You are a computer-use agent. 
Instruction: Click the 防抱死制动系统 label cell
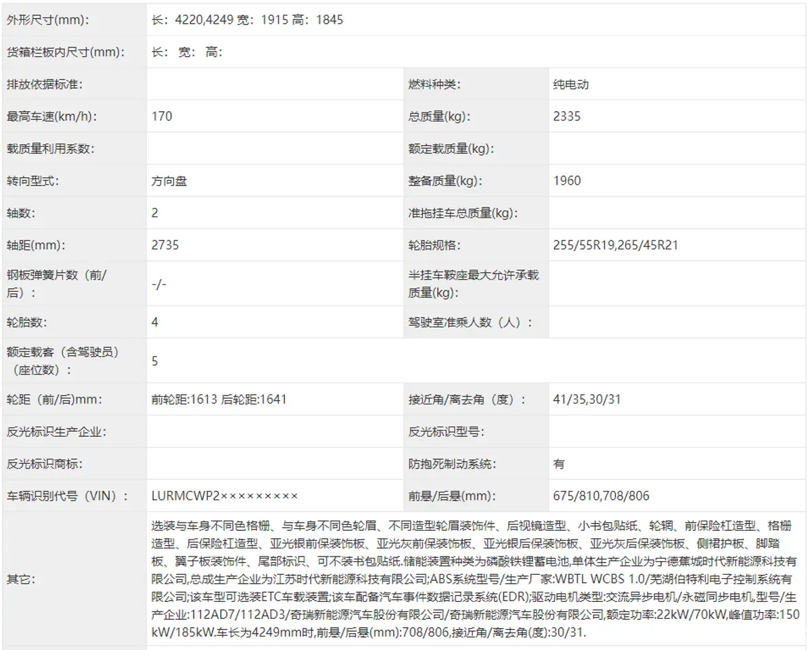pos(451,464)
